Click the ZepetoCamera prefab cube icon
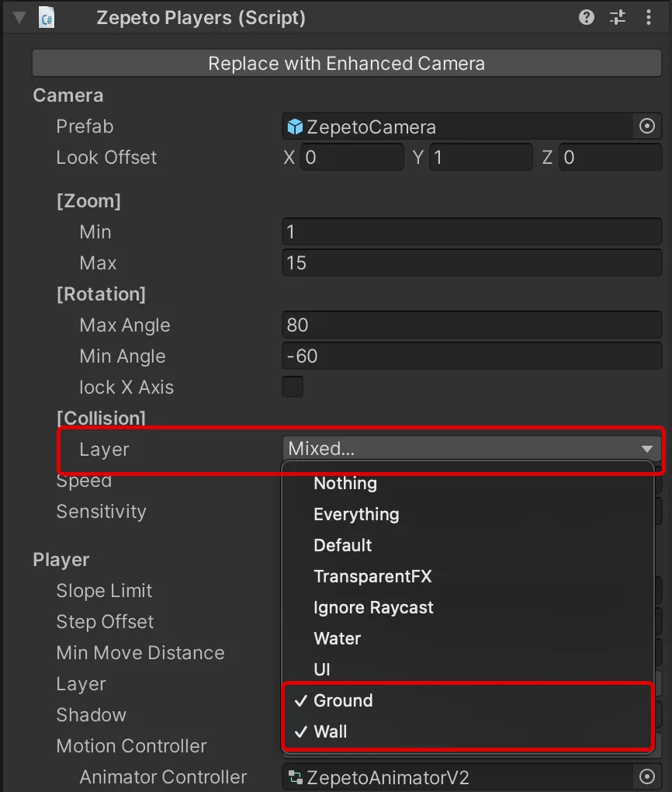 coord(294,127)
